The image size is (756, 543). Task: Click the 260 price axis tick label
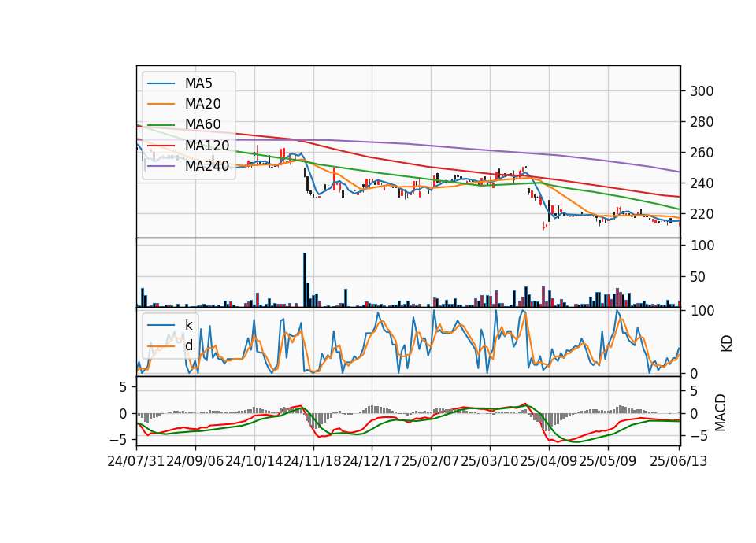tap(702, 153)
